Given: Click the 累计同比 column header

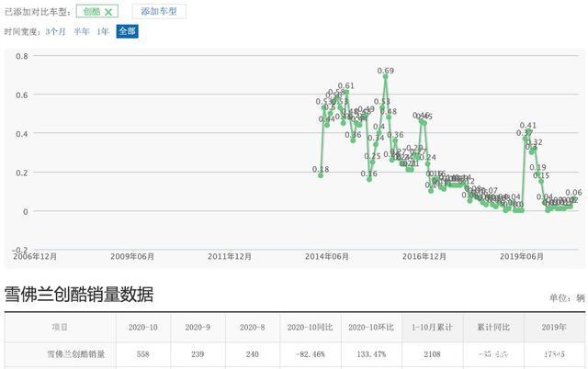Looking at the screenshot, I should coord(493,328).
